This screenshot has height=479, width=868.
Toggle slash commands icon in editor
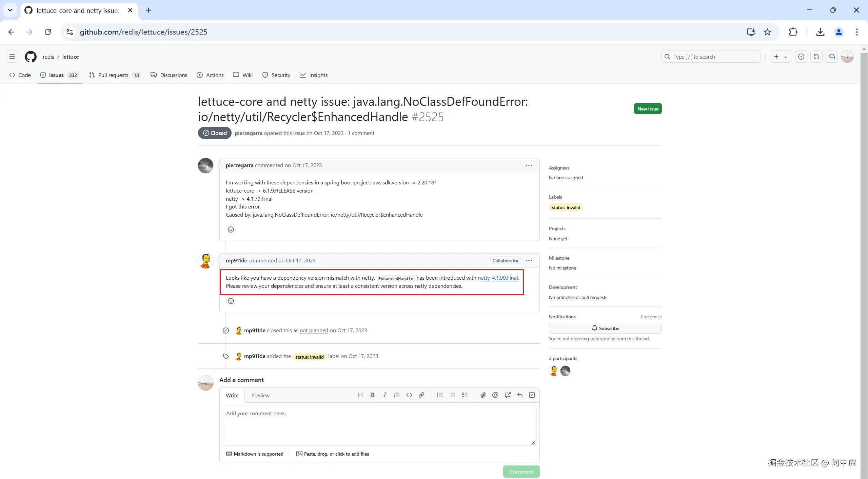[x=532, y=395]
